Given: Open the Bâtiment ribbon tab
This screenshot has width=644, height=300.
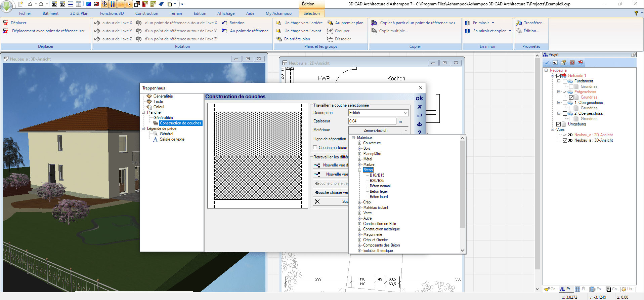Looking at the screenshot, I should (x=50, y=13).
